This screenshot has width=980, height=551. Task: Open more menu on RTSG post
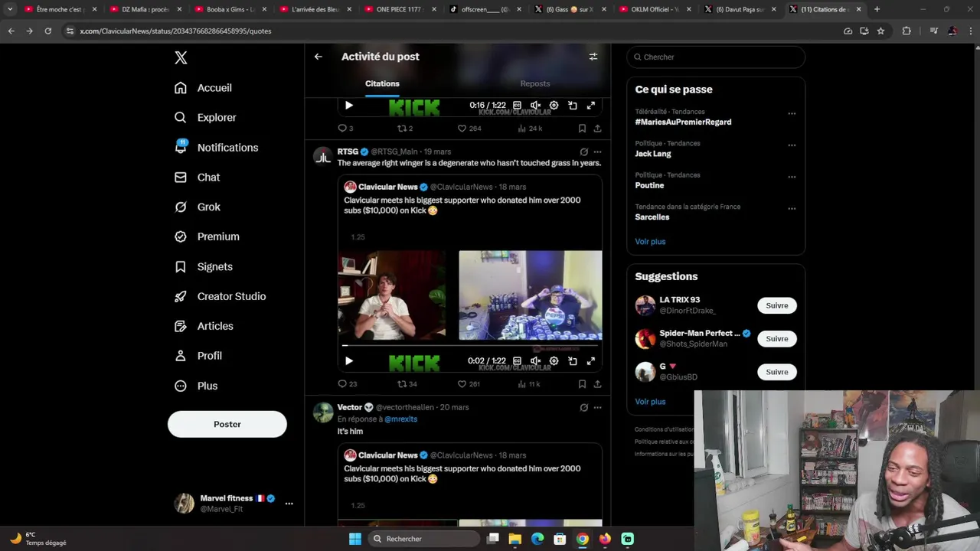tap(597, 152)
